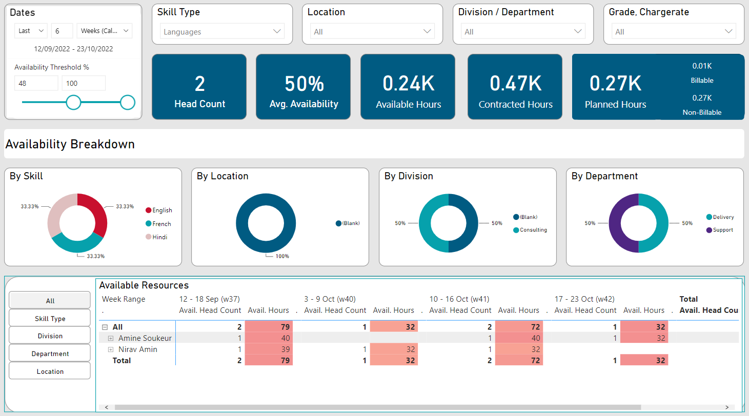This screenshot has width=749, height=416.
Task: Open the Division / Department dropdown
Action: [x=522, y=32]
